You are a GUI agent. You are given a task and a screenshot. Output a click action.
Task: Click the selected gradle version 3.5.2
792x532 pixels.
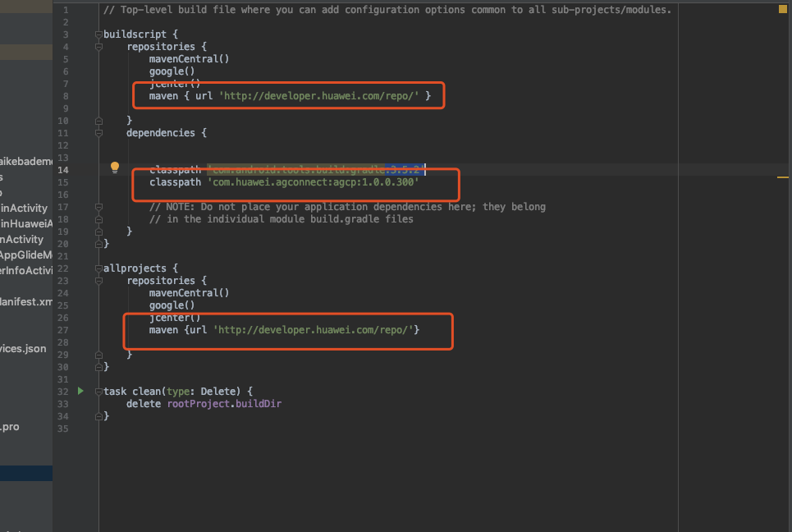tap(403, 170)
